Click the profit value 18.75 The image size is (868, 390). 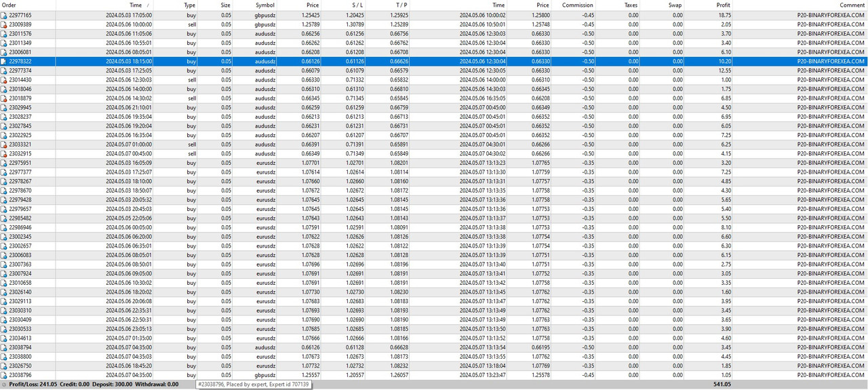click(724, 15)
